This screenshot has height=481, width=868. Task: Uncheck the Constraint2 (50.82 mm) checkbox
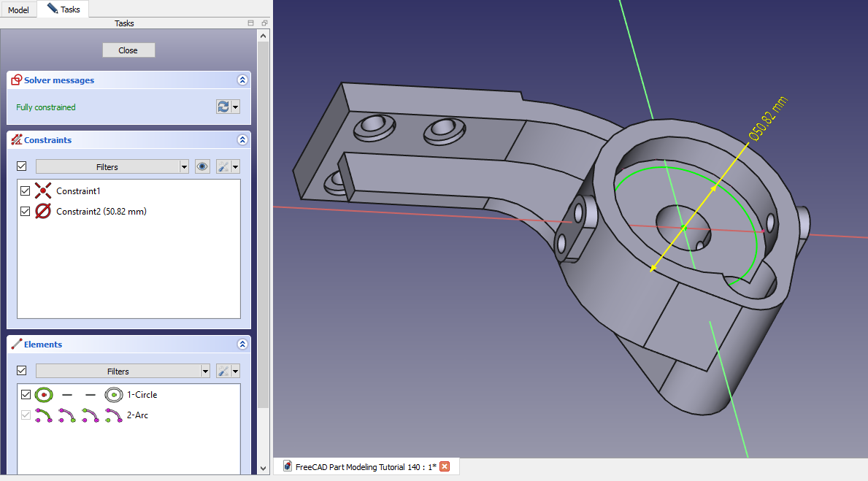coord(26,212)
